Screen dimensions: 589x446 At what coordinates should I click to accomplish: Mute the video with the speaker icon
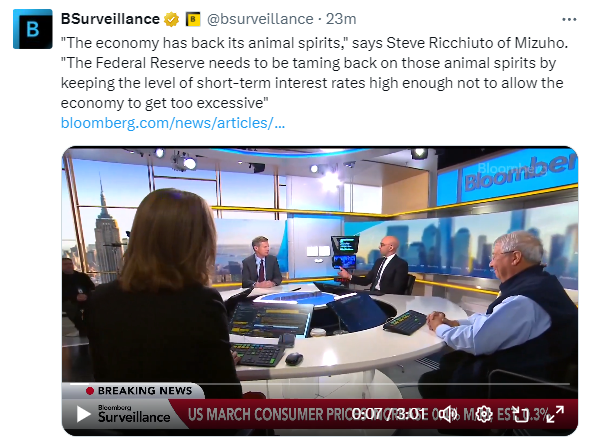[x=449, y=414]
